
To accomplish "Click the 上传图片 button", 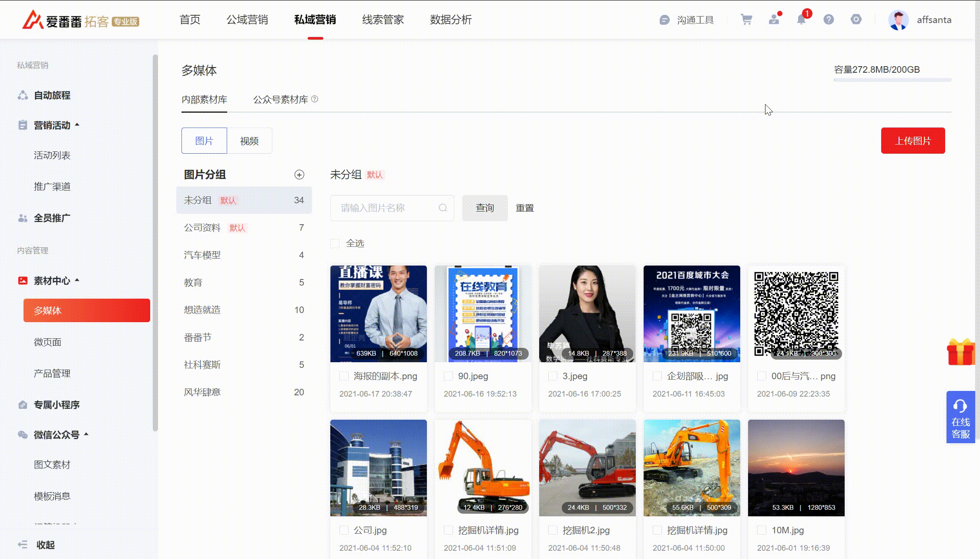I will [x=913, y=141].
